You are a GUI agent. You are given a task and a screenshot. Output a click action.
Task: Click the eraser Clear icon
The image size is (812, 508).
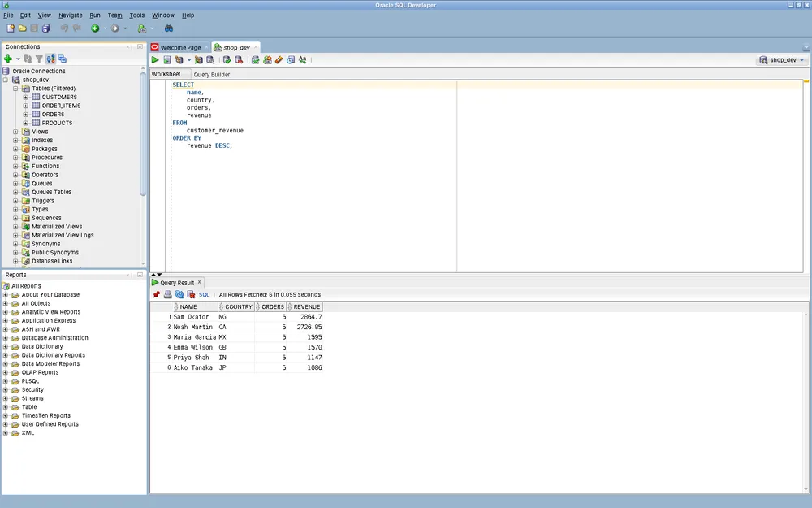[279, 60]
